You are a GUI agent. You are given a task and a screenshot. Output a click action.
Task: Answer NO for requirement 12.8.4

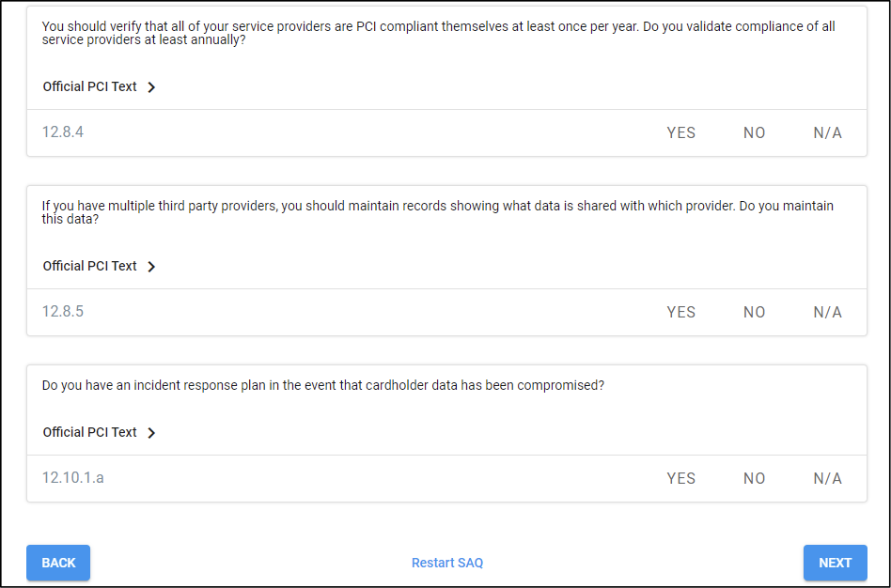754,133
